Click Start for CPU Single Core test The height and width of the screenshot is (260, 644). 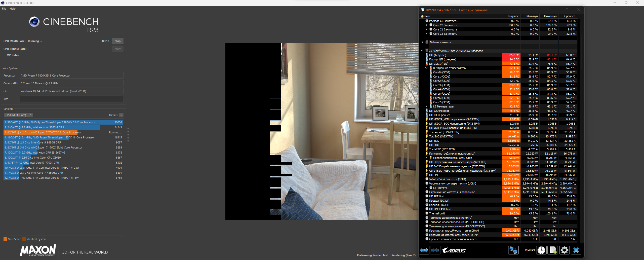[118, 49]
